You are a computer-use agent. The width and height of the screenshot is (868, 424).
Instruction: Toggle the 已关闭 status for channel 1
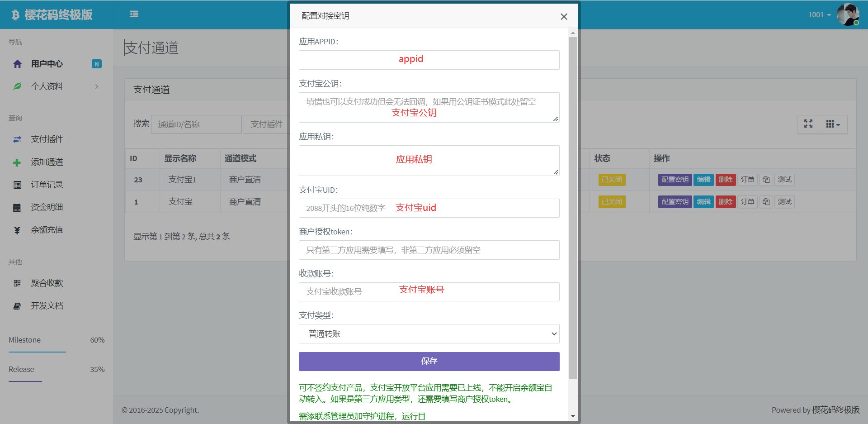click(x=612, y=202)
